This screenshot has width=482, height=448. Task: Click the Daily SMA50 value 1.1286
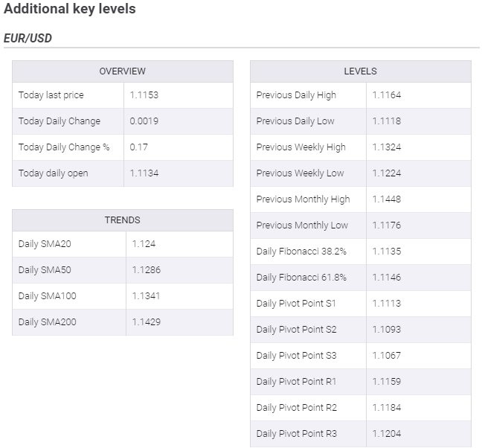[x=146, y=270]
